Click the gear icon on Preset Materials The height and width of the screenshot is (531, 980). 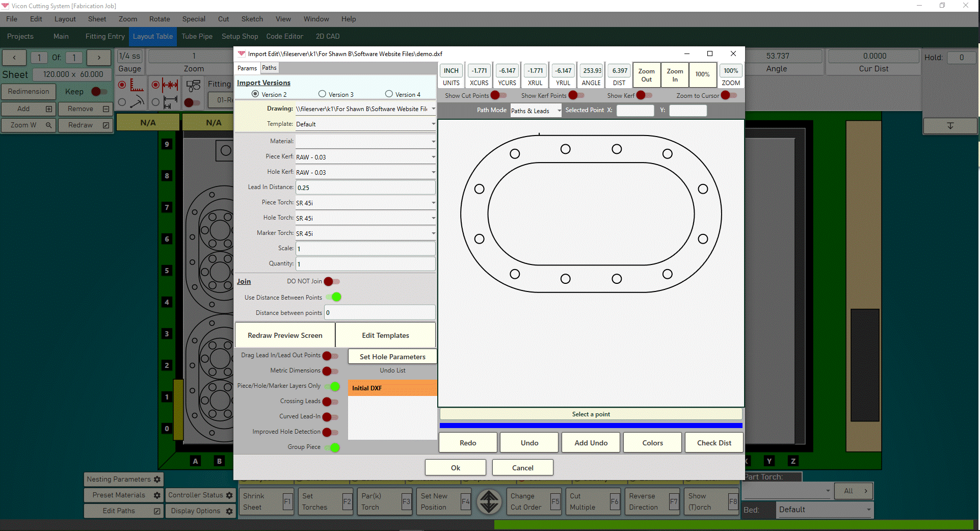(156, 495)
